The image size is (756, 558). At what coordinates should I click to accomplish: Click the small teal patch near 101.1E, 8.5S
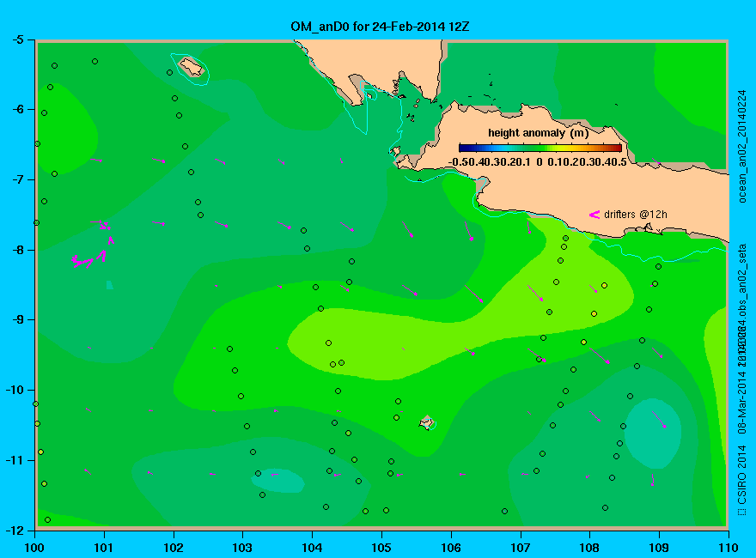109,285
